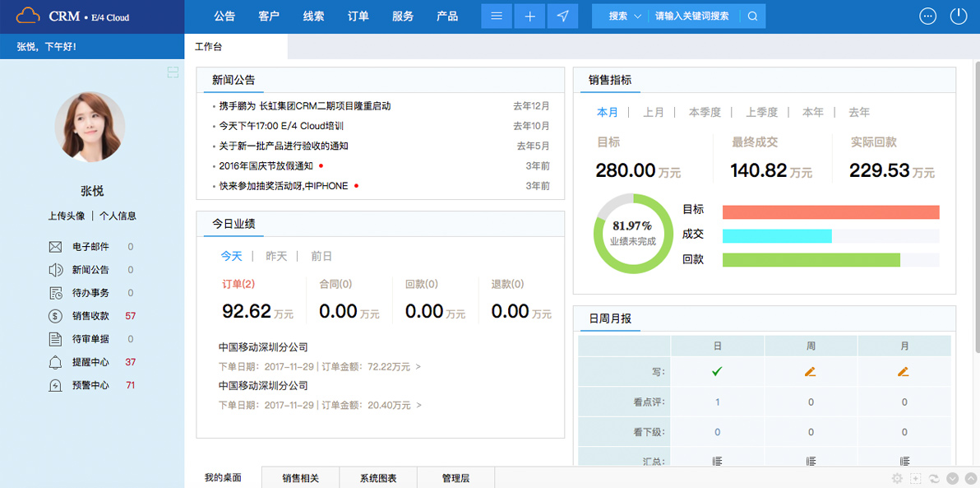Click the up chevron circle bottom right

(x=971, y=478)
